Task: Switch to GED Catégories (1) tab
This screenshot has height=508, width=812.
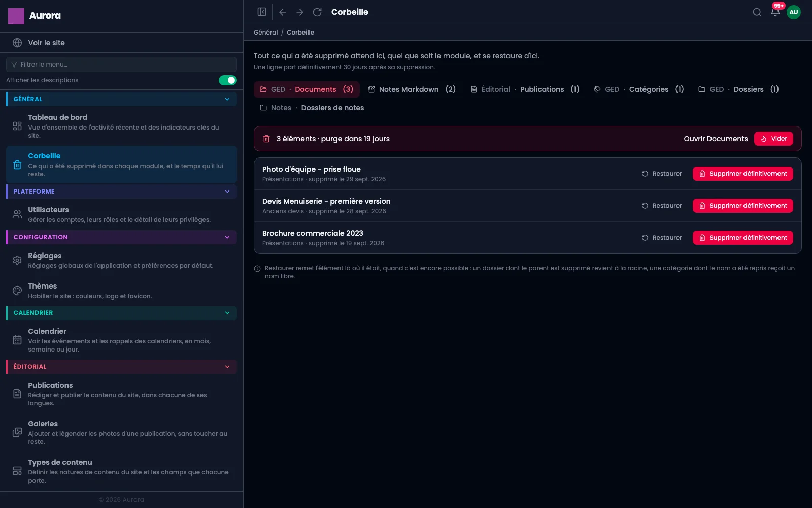Action: 639,89
